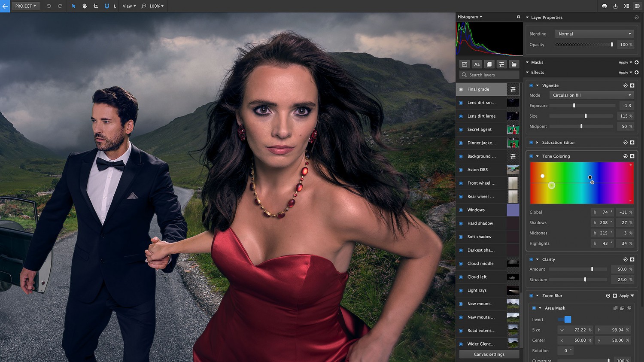The width and height of the screenshot is (644, 362).
Task: Click the print icon
Action: point(604,6)
